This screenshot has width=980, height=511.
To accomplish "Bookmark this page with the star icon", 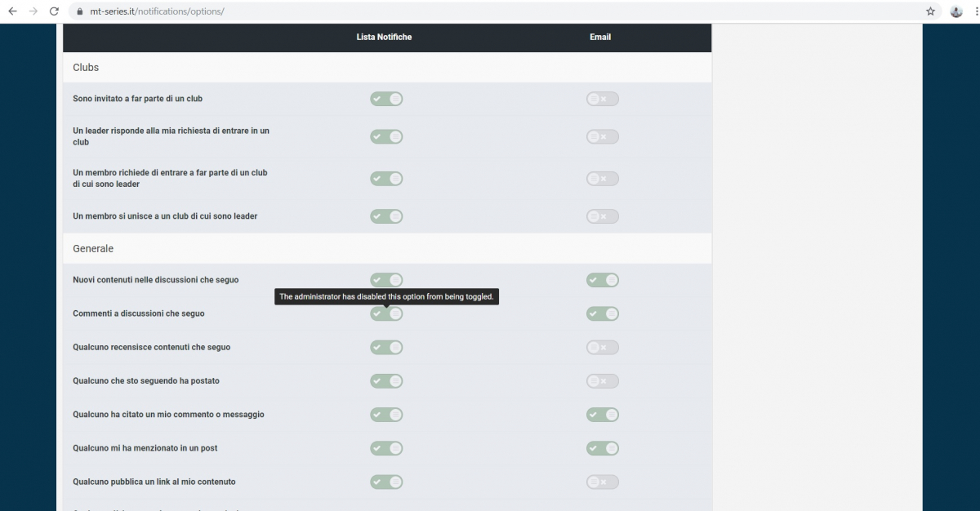I will click(x=930, y=11).
